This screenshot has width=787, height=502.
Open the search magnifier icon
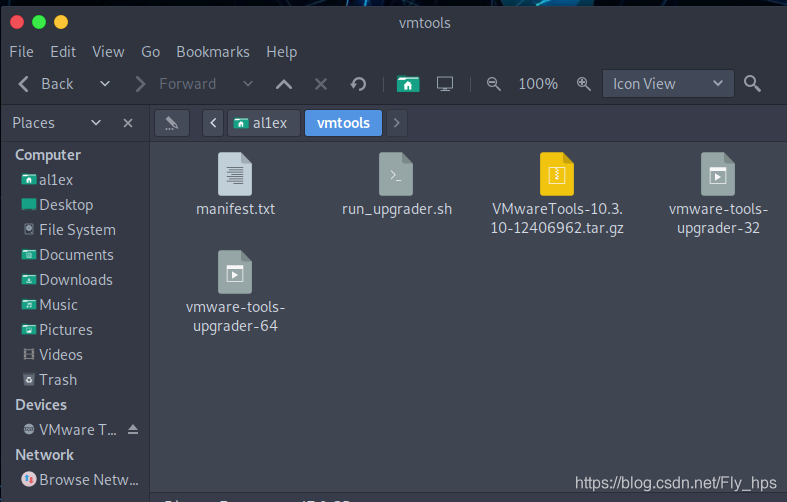point(752,84)
